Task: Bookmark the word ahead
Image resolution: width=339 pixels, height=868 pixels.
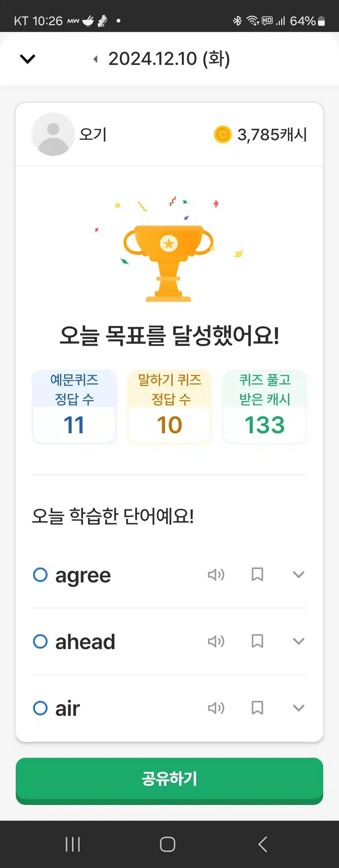Action: pos(257,641)
